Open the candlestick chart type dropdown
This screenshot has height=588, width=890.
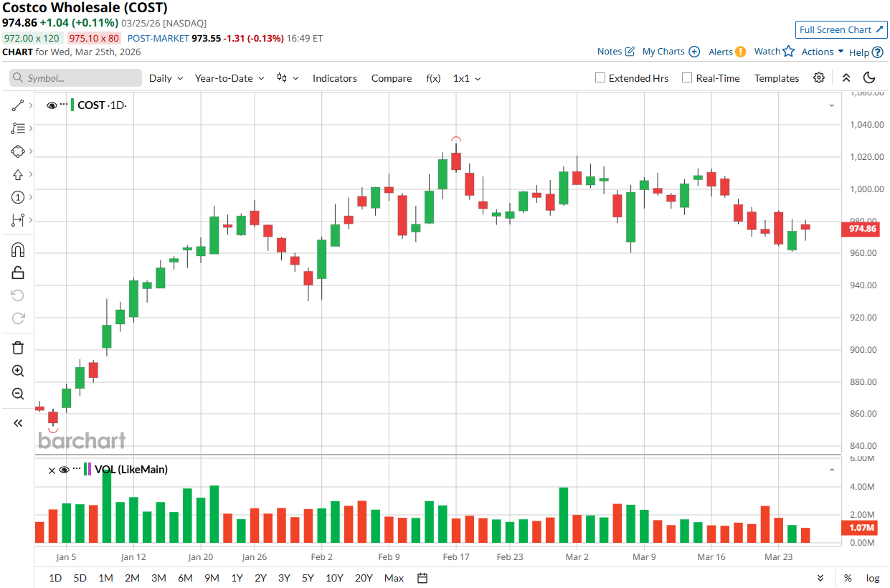(288, 78)
